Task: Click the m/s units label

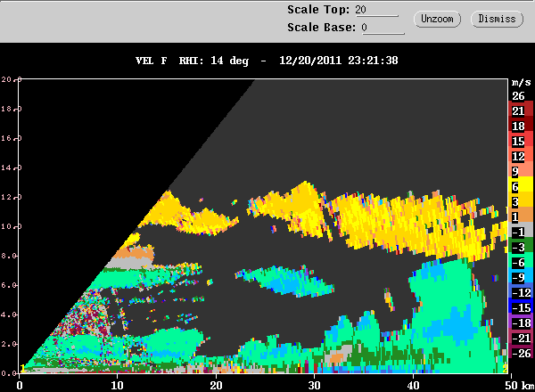Action: click(x=522, y=82)
